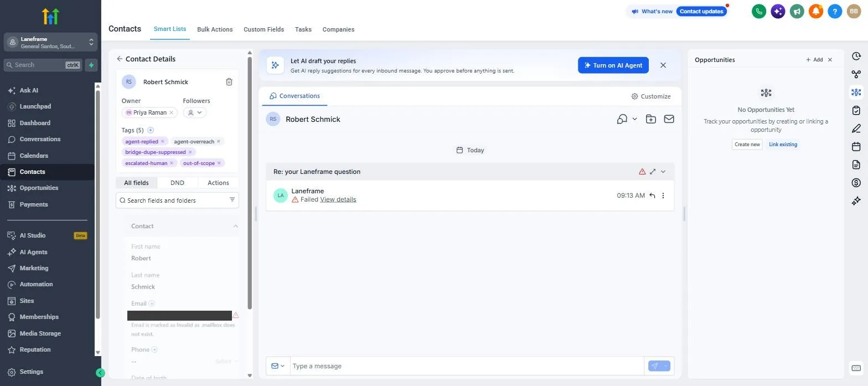Image resolution: width=868 pixels, height=386 pixels.
Task: Focus the Type a message field
Action: [x=468, y=366]
